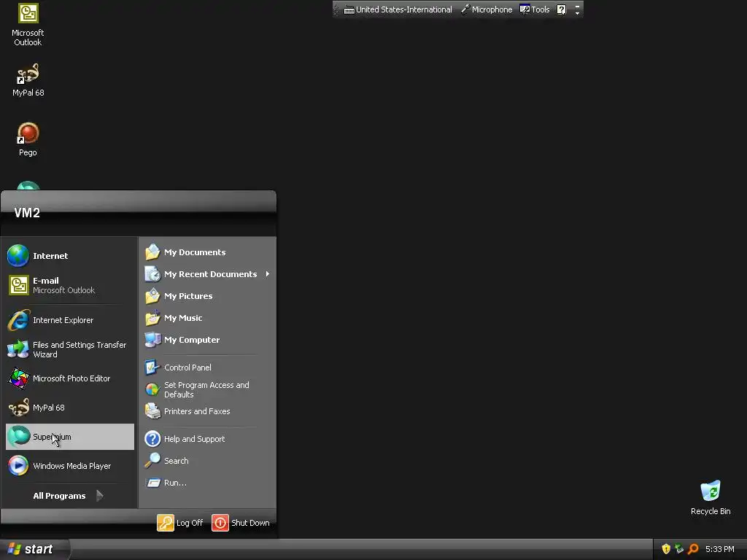Click the network connection tray icon
This screenshot has width=747, height=560.
tap(679, 549)
